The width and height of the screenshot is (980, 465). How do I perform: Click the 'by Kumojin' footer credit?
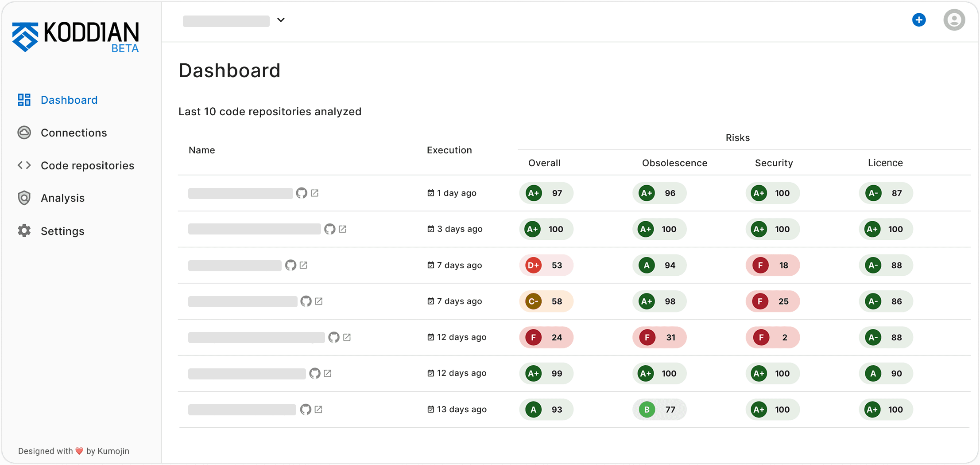point(107,451)
